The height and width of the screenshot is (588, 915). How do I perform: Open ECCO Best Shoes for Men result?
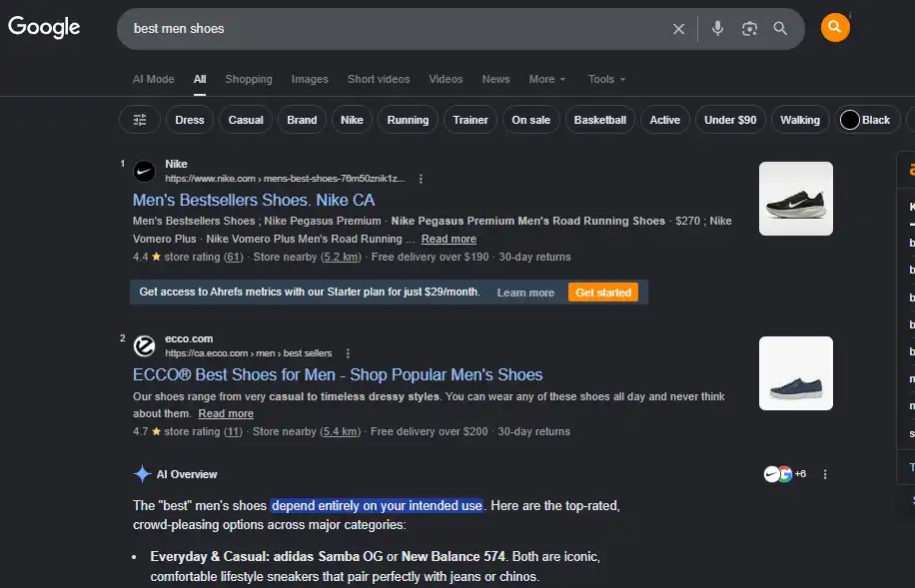click(338, 374)
